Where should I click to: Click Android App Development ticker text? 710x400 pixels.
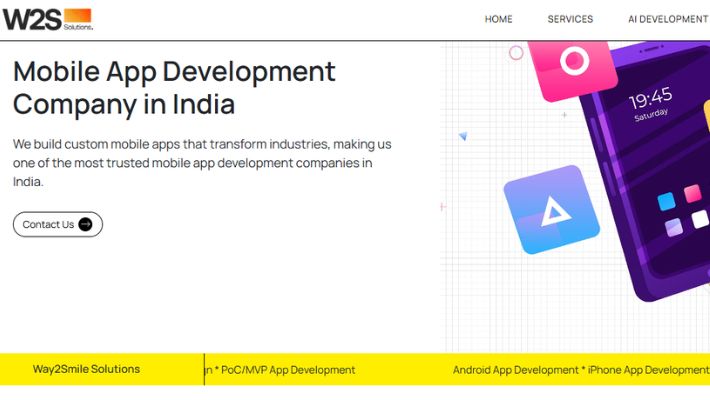(516, 370)
